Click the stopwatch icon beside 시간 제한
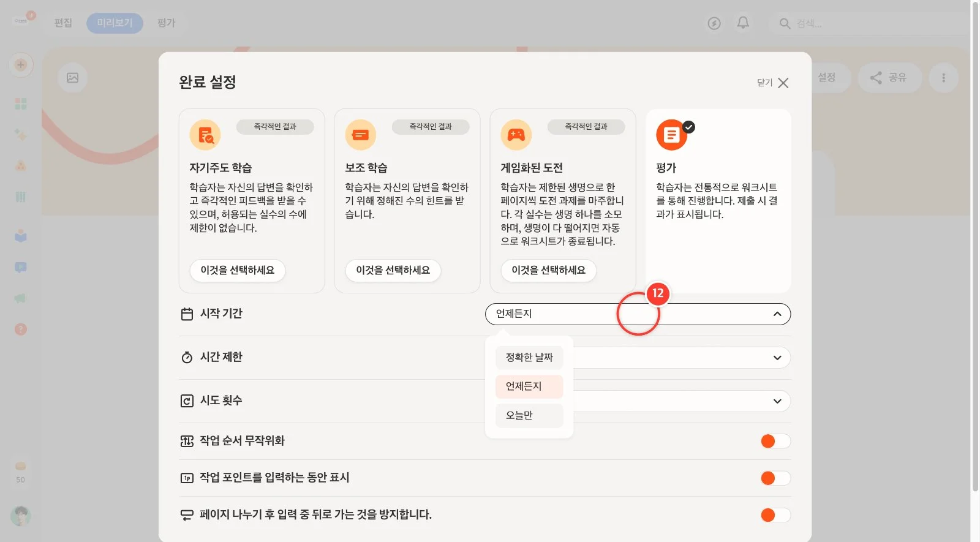980x542 pixels. (x=187, y=357)
